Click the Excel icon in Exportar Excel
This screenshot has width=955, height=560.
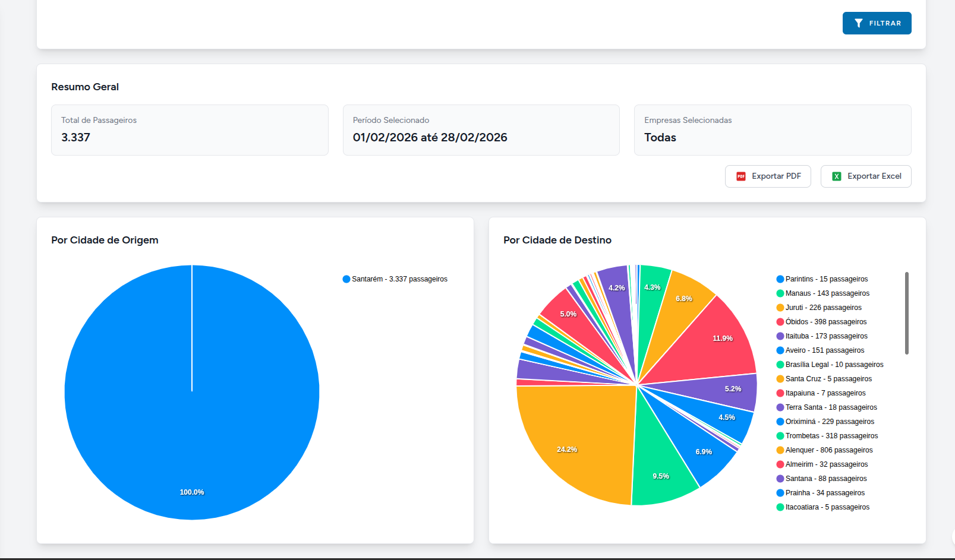pyautogui.click(x=837, y=176)
